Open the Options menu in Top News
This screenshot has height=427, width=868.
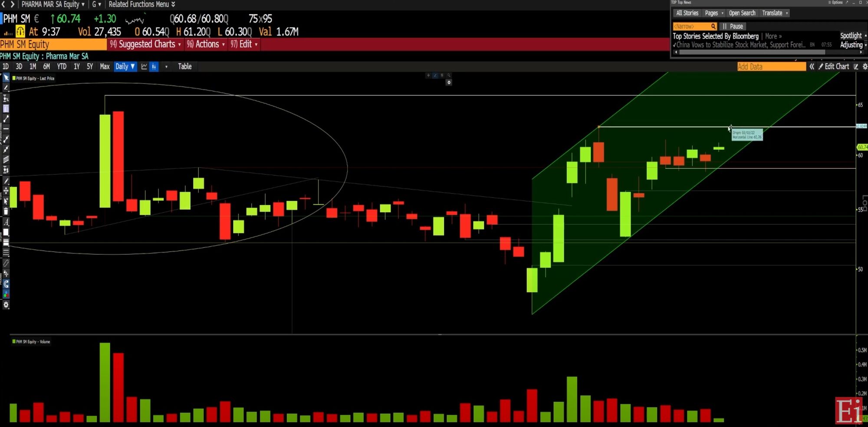tap(835, 3)
